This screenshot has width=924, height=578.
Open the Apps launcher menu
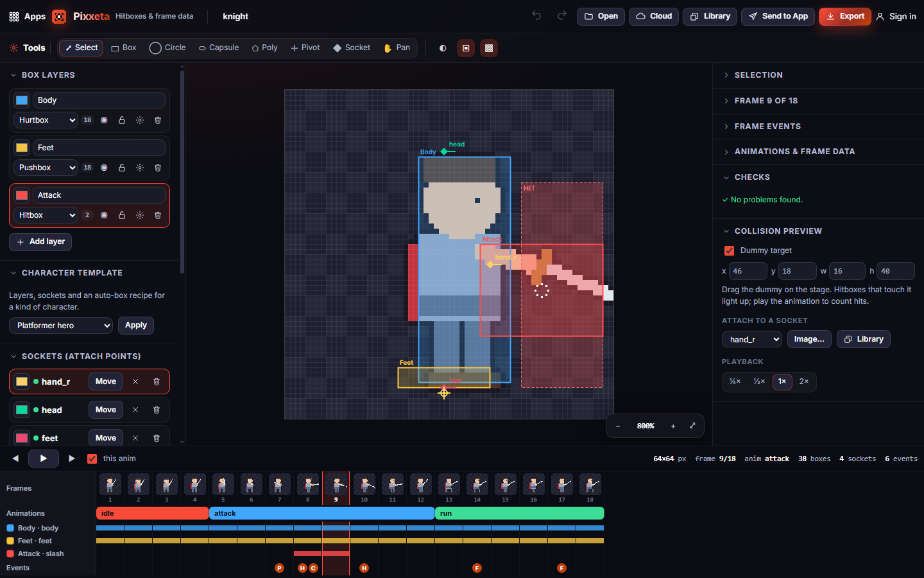28,16
